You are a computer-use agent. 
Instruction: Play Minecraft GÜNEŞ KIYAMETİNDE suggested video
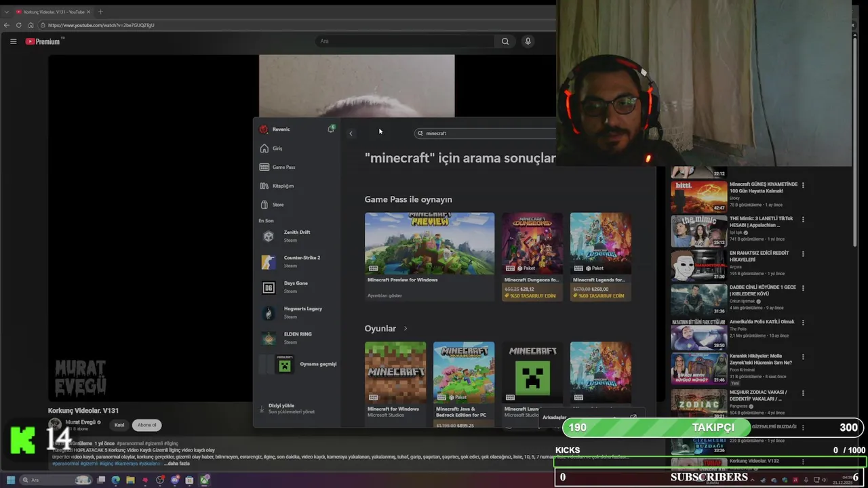coord(698,197)
